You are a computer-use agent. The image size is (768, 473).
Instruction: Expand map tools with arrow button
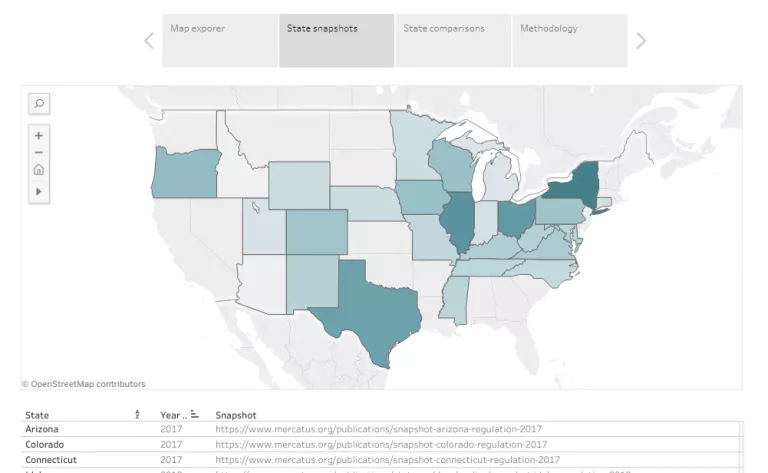coord(39,190)
